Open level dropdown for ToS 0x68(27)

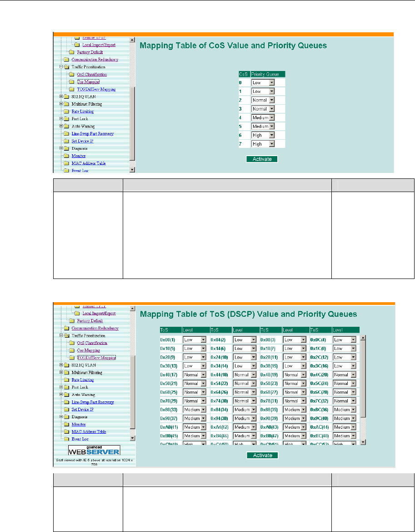coord(295,392)
